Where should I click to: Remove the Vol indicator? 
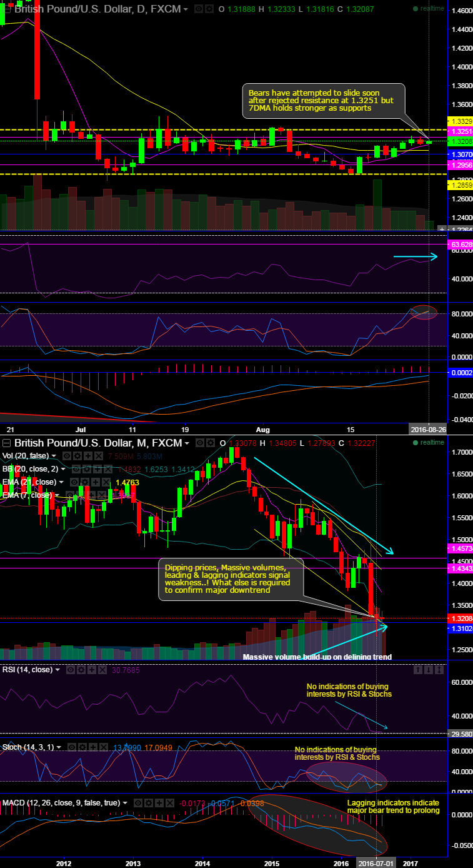pos(98,456)
